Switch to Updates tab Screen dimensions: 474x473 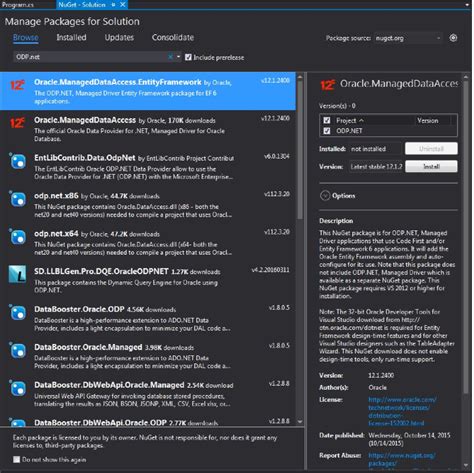click(119, 37)
